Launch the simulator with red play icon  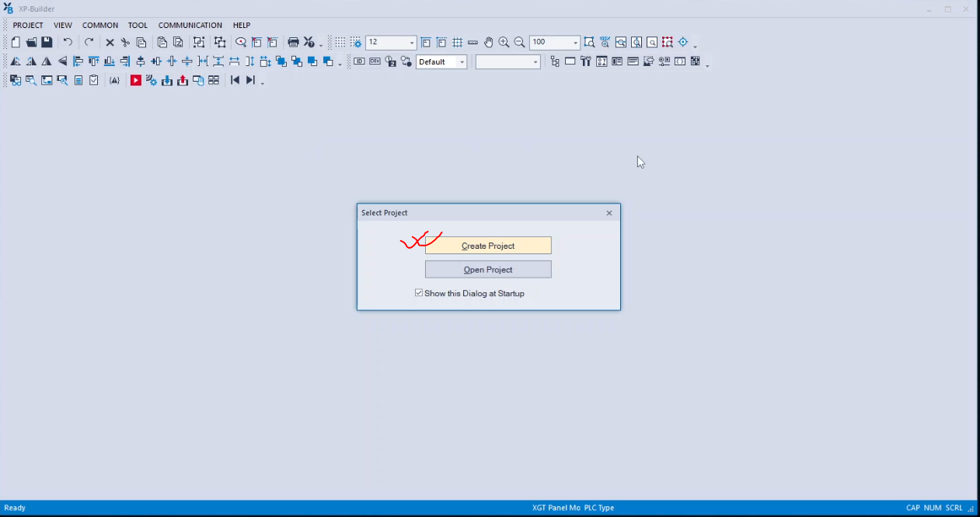135,80
